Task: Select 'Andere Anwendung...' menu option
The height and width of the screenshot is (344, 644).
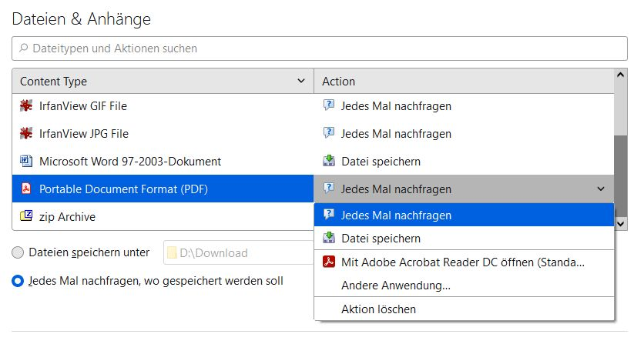Action: click(395, 286)
